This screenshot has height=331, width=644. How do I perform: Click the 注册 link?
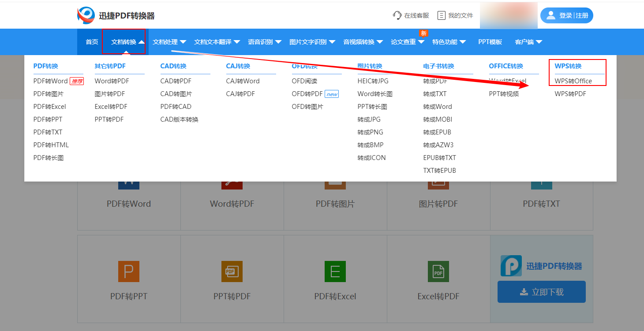[x=582, y=15]
